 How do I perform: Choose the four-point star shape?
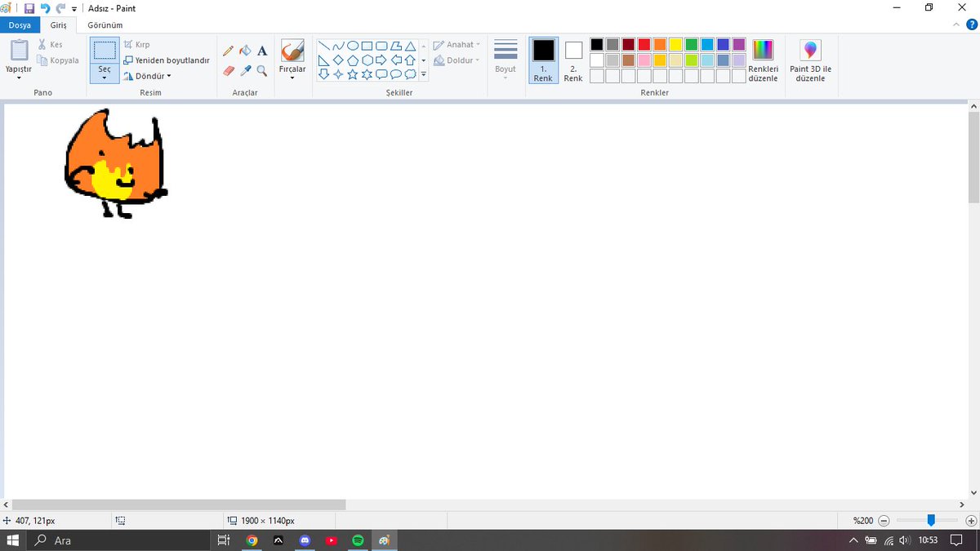click(338, 74)
